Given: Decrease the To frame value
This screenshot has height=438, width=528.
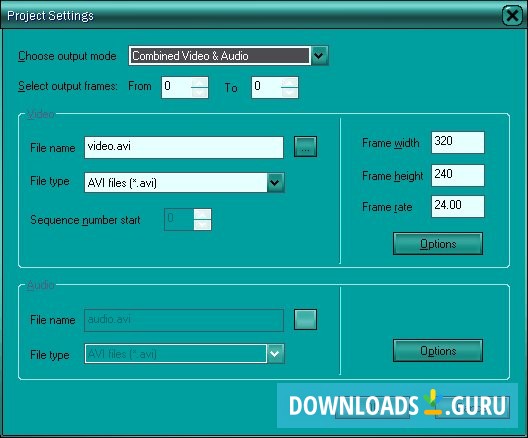Looking at the screenshot, I should point(290,93).
